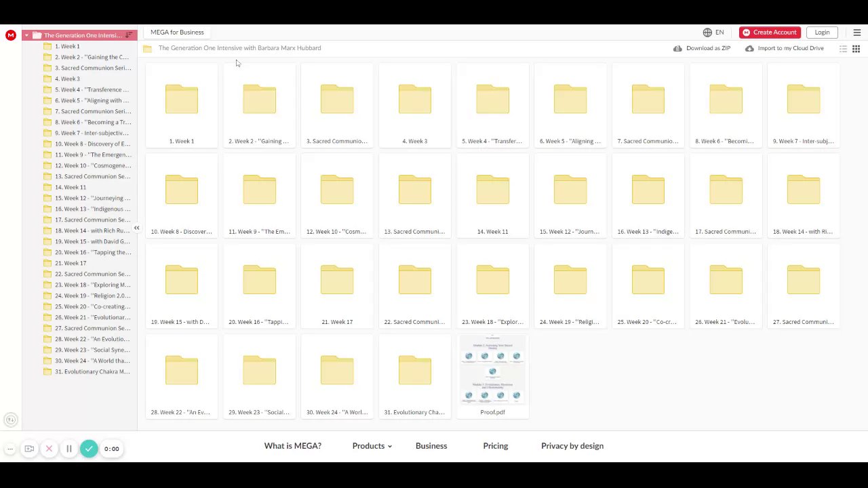Click the recorder camera icon
The width and height of the screenshot is (868, 488).
(29, 449)
